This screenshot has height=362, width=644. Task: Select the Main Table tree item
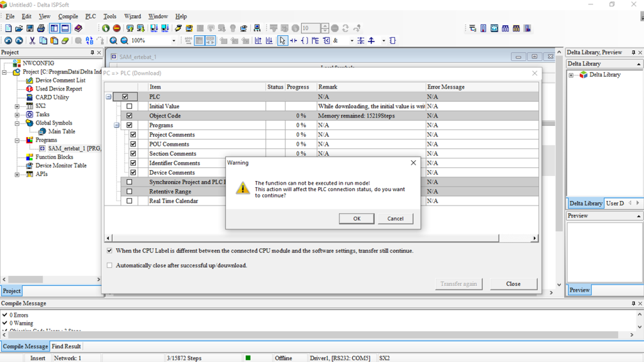62,131
